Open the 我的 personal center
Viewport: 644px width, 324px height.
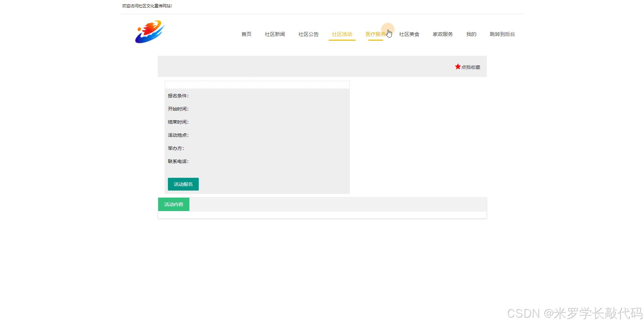(471, 34)
